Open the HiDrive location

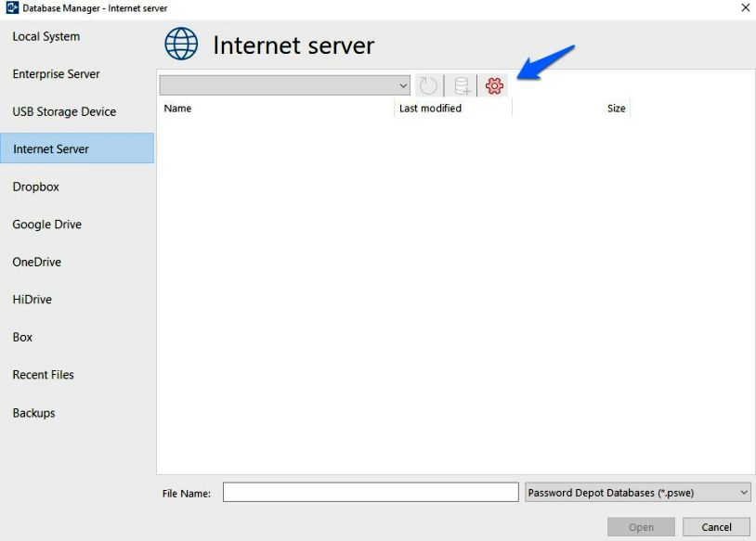(32, 300)
